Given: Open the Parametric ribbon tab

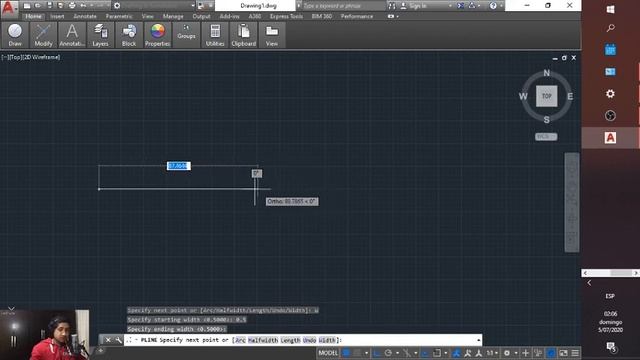Looking at the screenshot, I should (x=119, y=16).
